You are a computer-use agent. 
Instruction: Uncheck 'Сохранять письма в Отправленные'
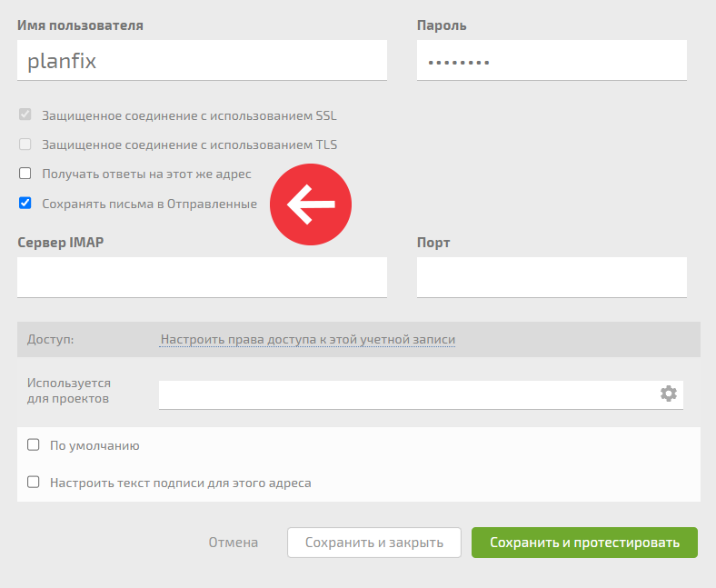[25, 203]
